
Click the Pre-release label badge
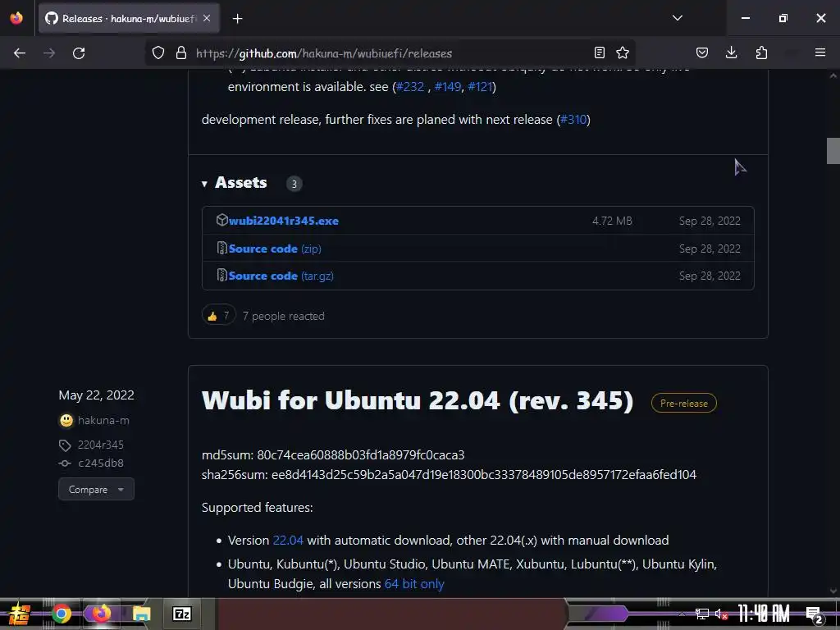tap(683, 404)
